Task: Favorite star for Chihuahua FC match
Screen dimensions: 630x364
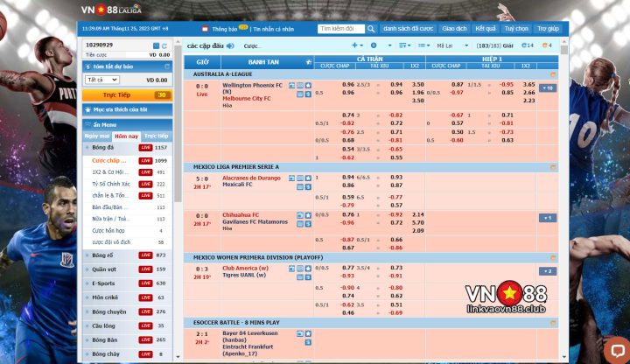Action: (x=308, y=215)
